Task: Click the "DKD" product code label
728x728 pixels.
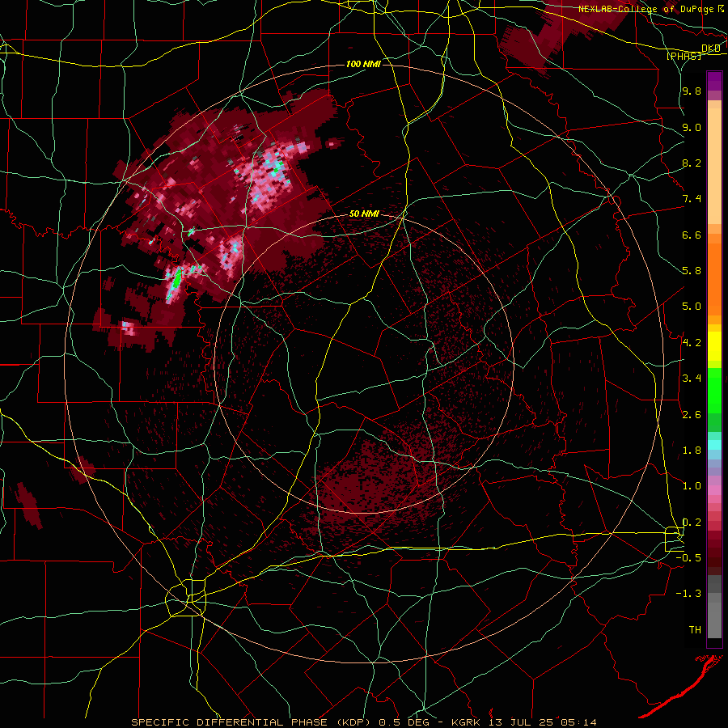Action: point(711,49)
